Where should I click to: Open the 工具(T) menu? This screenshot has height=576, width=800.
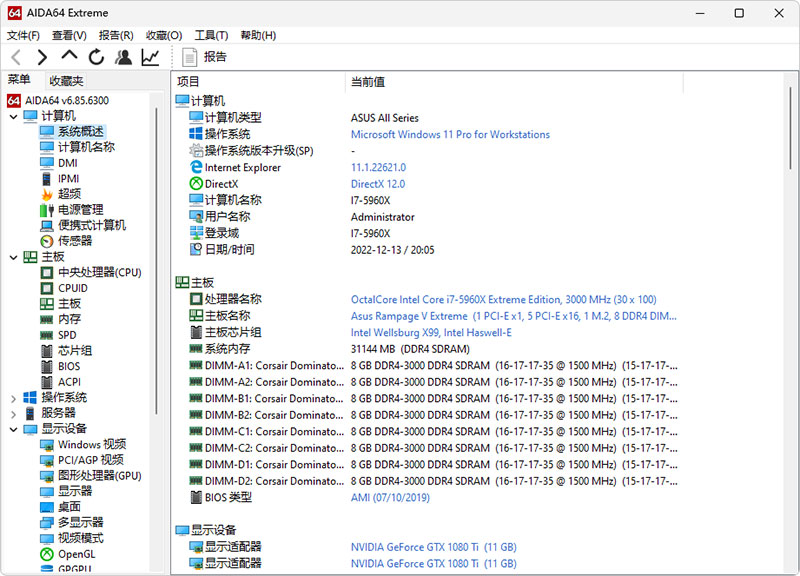tap(211, 35)
